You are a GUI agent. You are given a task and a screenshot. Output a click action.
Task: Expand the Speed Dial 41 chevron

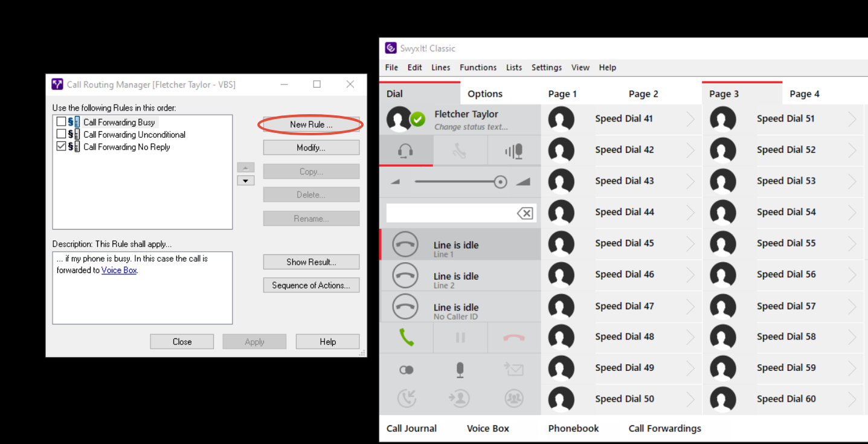pos(690,119)
